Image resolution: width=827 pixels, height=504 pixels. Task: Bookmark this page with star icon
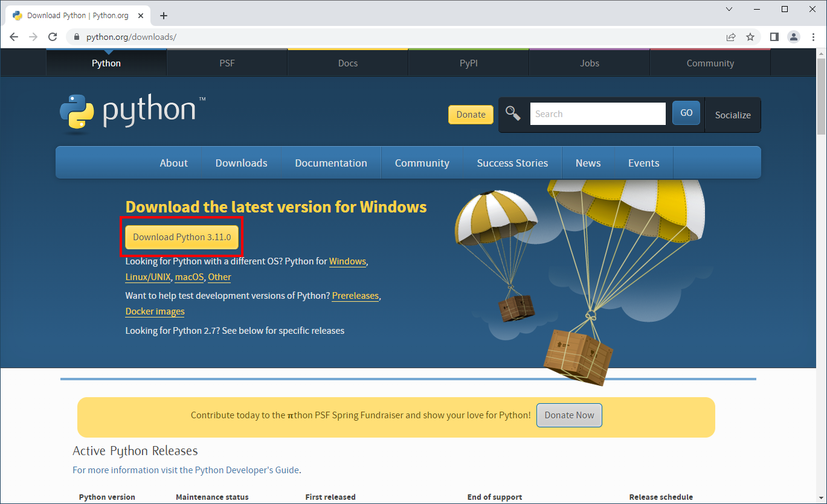tap(750, 37)
